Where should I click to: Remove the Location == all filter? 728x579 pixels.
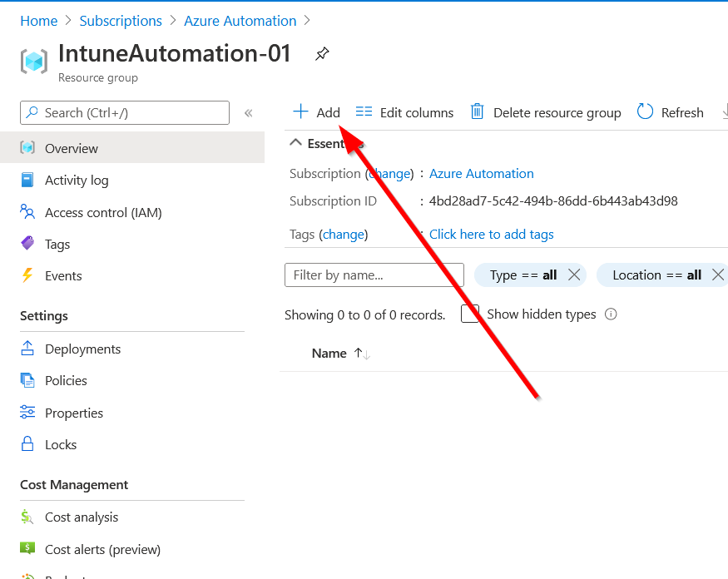pyautogui.click(x=718, y=275)
